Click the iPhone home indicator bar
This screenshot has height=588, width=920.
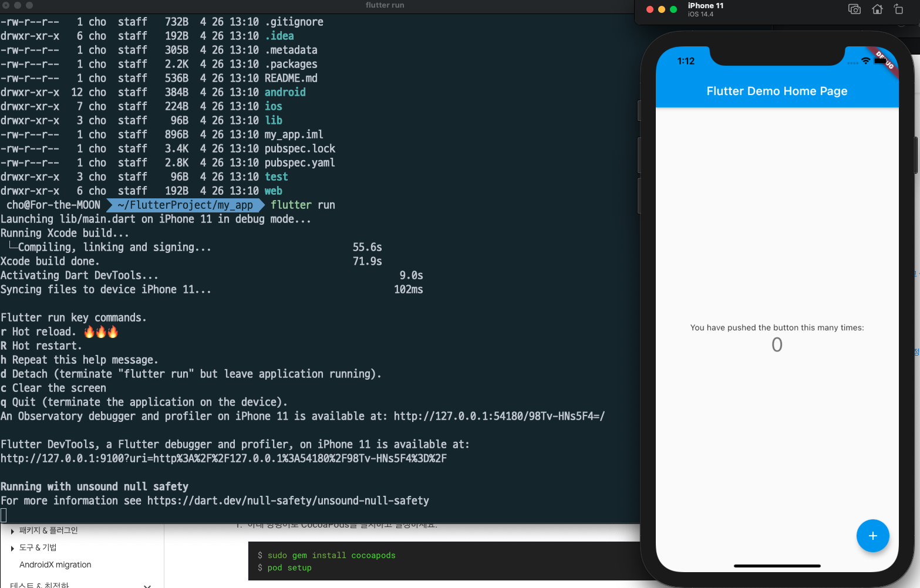(x=777, y=566)
